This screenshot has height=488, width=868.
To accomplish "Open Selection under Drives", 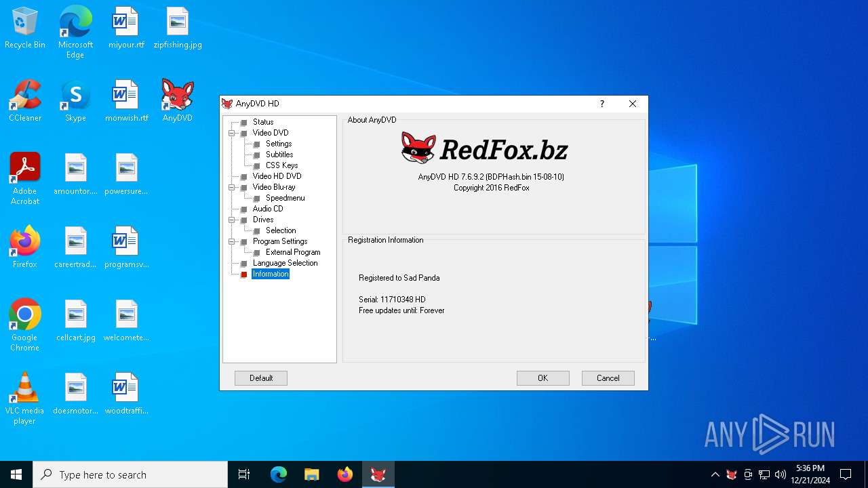I will tap(281, 230).
